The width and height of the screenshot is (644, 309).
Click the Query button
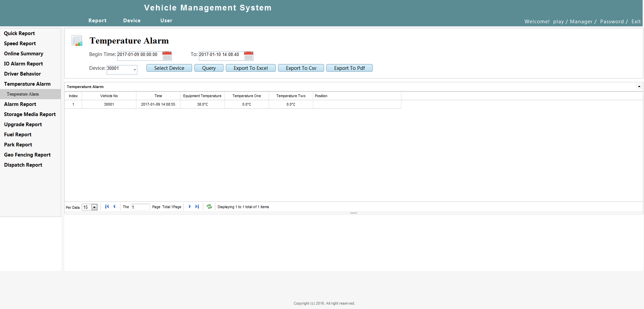click(209, 68)
